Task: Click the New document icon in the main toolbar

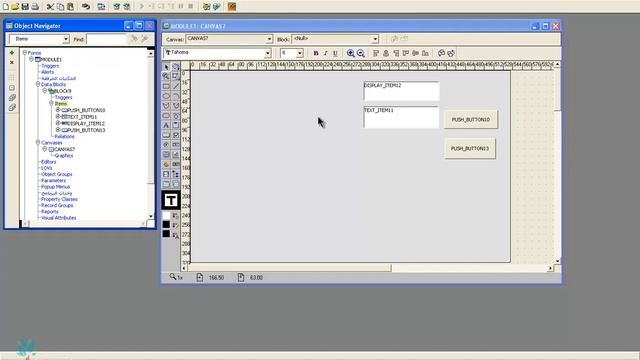Action: [x=6, y=7]
